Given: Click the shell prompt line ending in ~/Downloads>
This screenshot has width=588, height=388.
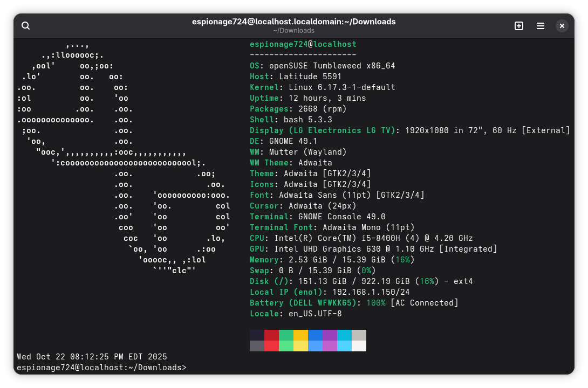Looking at the screenshot, I should click(x=101, y=368).
